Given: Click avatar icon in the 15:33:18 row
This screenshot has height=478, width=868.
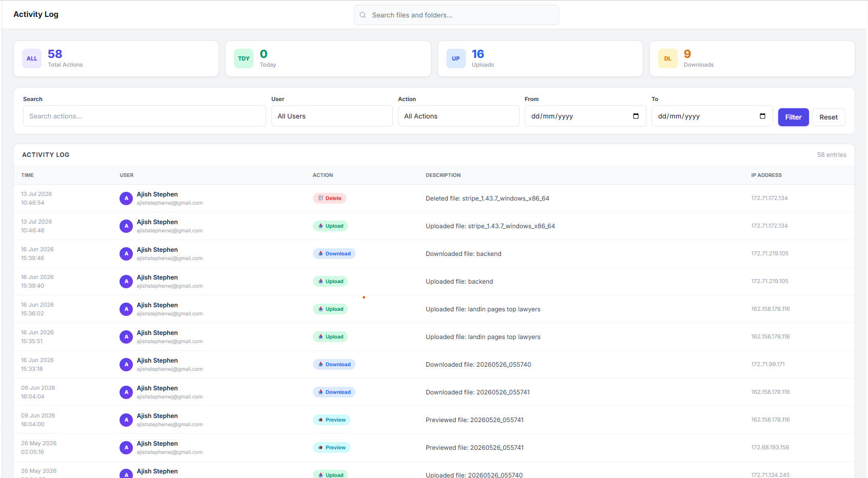Looking at the screenshot, I should [126, 365].
